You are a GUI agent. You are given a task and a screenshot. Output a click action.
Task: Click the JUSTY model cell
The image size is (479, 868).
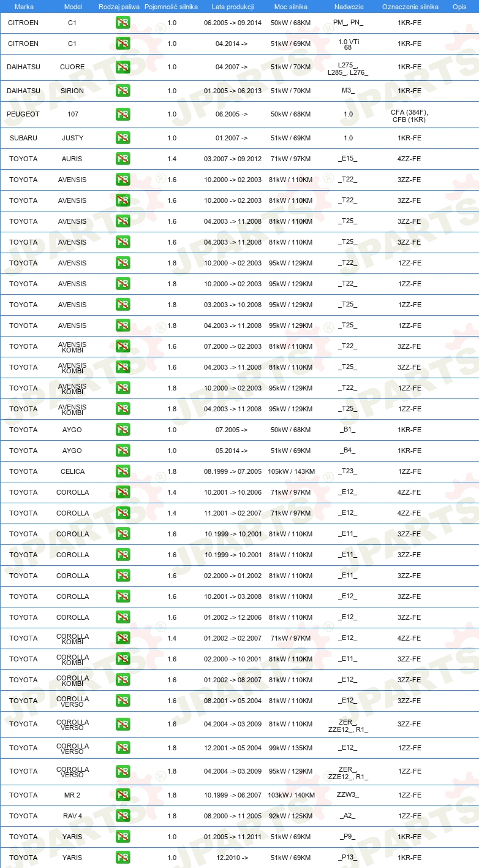point(72,138)
